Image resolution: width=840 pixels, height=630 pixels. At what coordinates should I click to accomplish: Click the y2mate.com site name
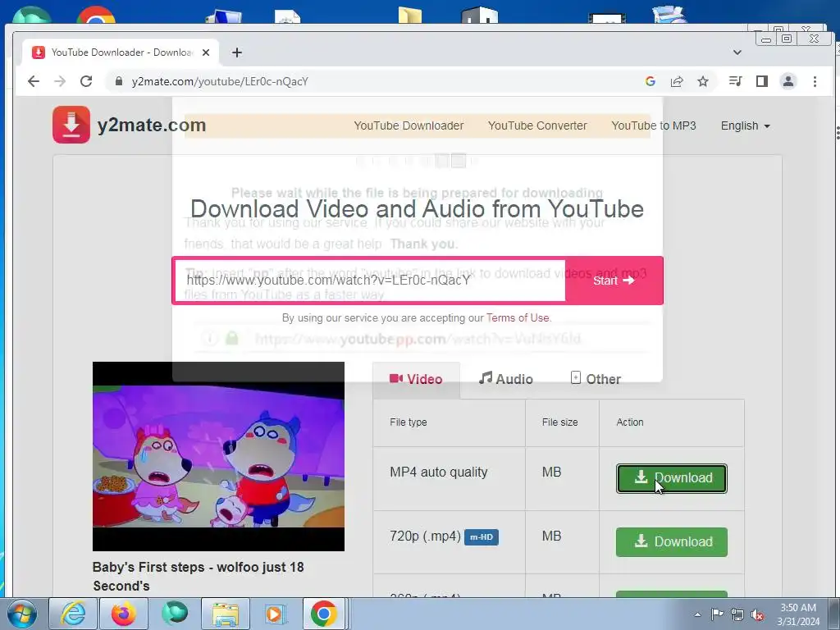coord(152,125)
